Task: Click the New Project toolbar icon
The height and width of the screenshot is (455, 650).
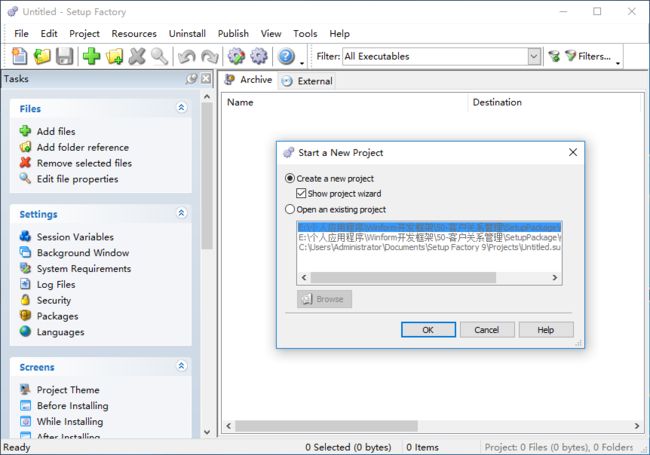Action: (19, 56)
